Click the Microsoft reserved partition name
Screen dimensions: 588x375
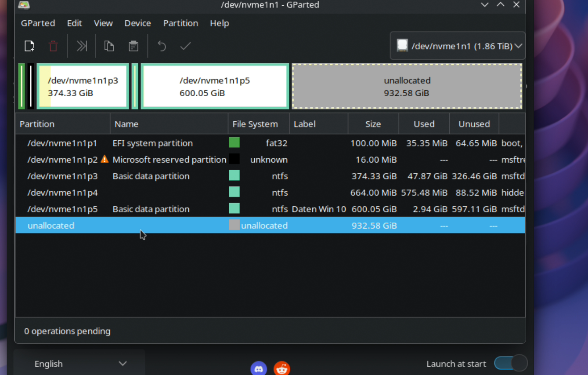170,160
